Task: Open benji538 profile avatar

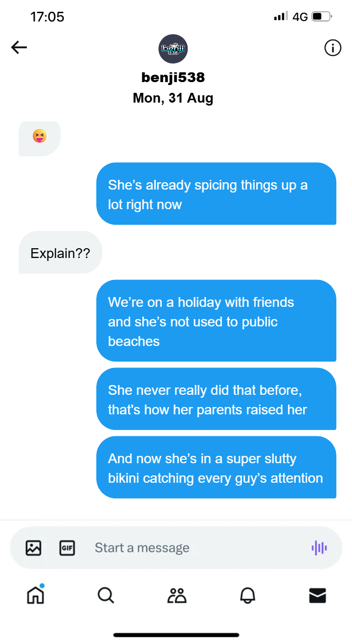Action: 173,48
